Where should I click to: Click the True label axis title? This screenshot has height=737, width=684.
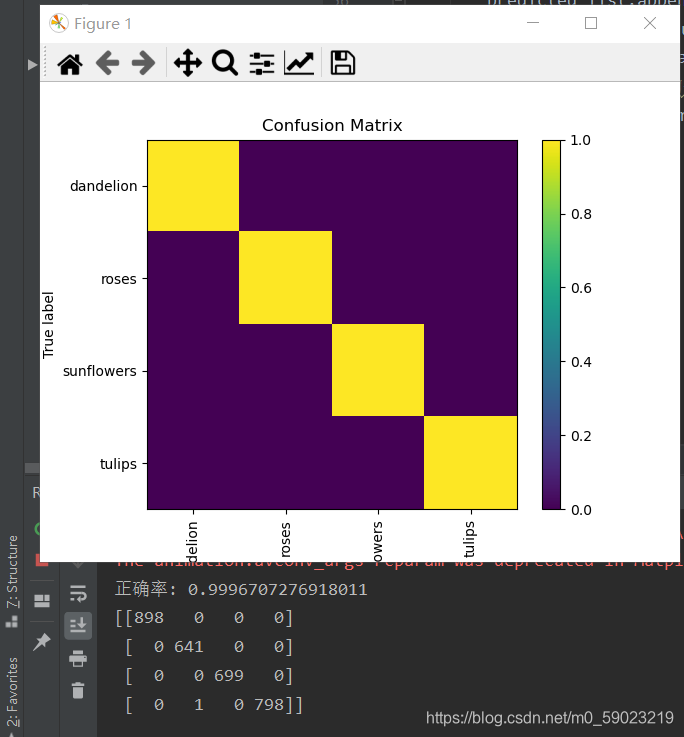click(x=48, y=325)
